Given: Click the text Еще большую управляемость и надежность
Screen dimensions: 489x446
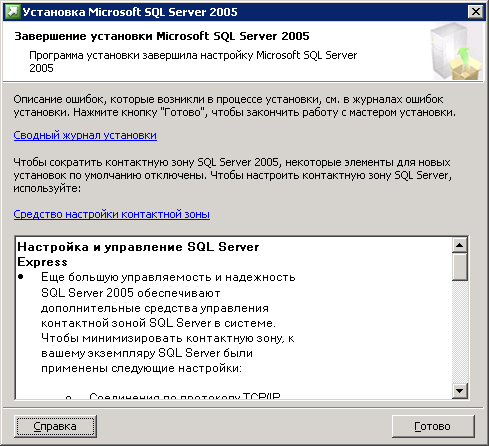Looking at the screenshot, I should (168, 277).
